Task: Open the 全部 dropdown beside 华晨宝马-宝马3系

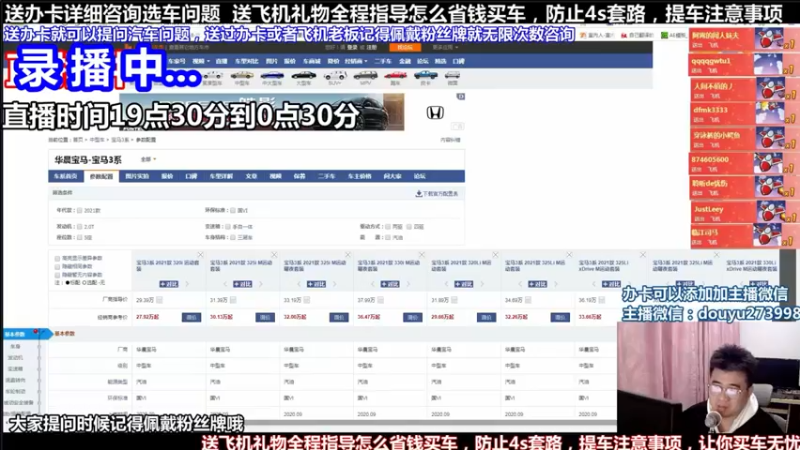Action: click(x=148, y=160)
